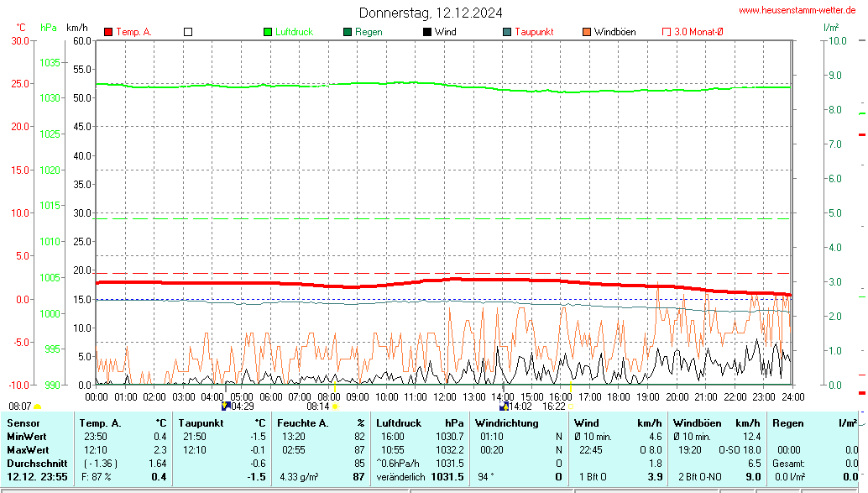868x493 pixels.
Task: Click the moon icon beside 04:29
Action: (225, 406)
